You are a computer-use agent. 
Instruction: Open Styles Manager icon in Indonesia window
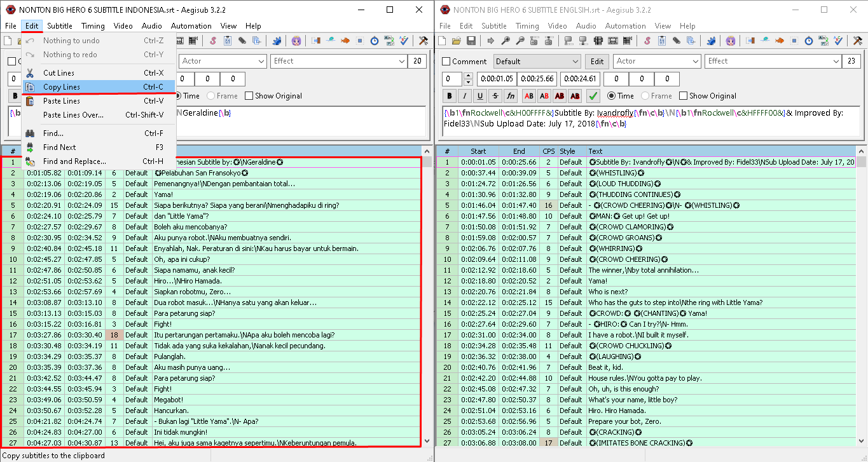(213, 41)
